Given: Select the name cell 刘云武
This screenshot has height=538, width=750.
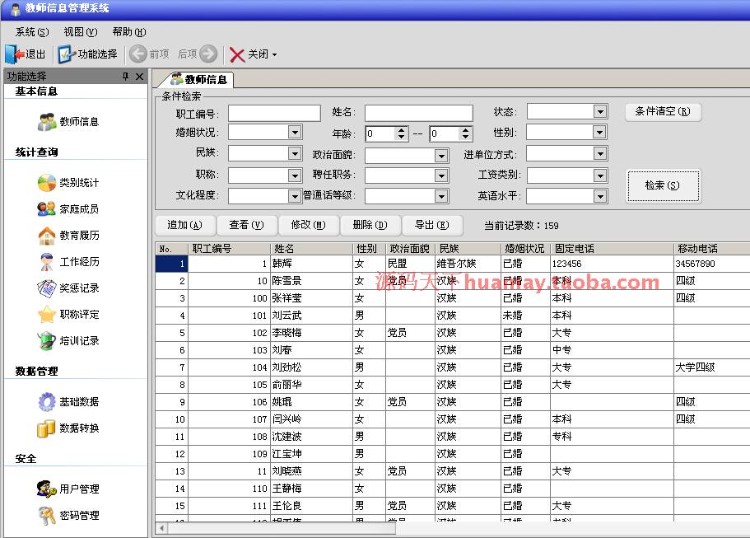Looking at the screenshot, I should [x=311, y=315].
